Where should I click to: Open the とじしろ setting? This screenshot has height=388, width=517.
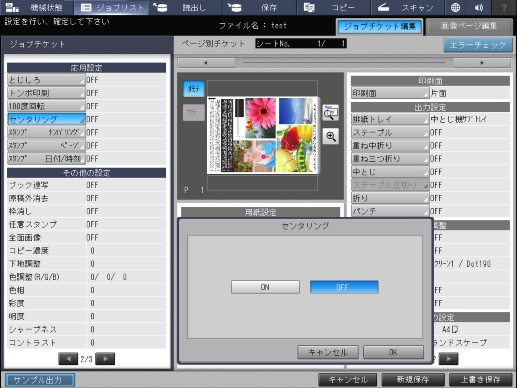[x=46, y=80]
